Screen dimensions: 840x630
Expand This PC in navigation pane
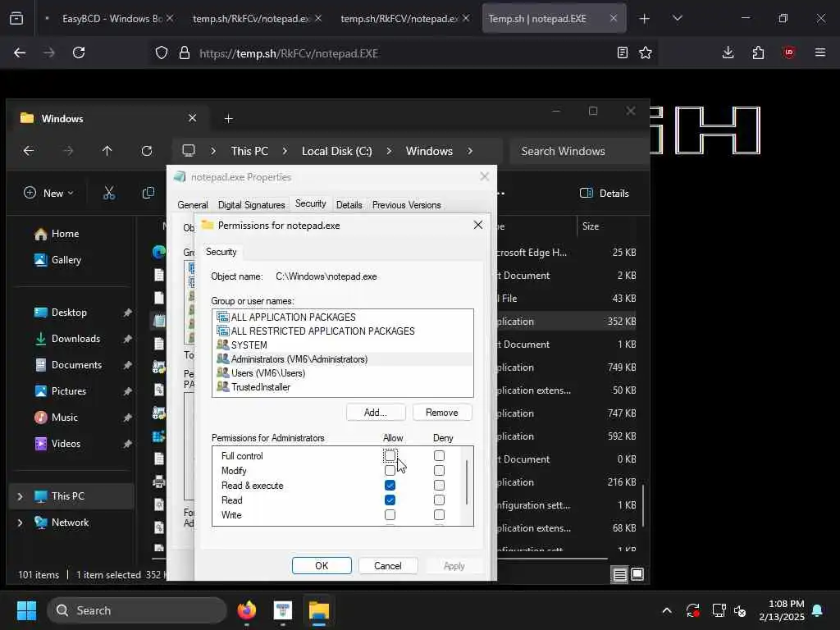(x=20, y=496)
